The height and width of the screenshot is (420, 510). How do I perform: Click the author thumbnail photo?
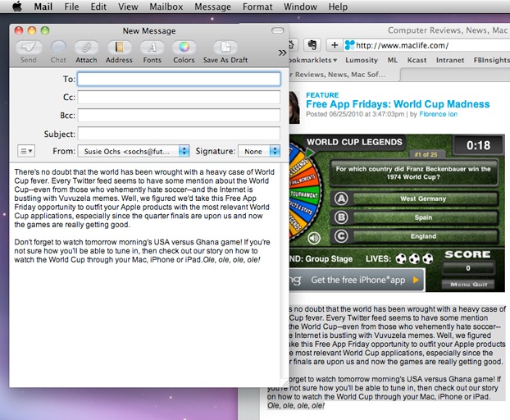(294, 107)
